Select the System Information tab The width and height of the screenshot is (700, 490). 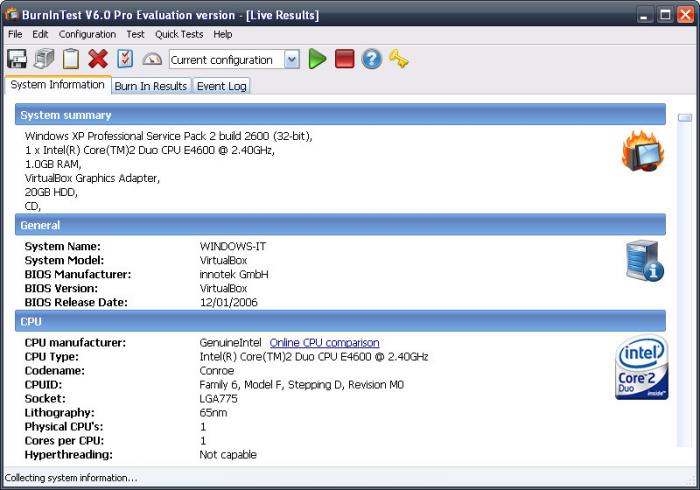tap(58, 85)
